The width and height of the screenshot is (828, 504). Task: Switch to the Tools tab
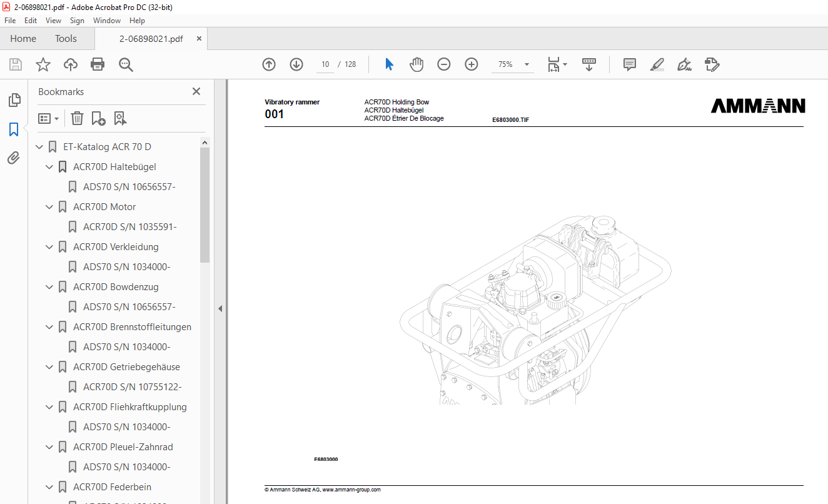[66, 39]
